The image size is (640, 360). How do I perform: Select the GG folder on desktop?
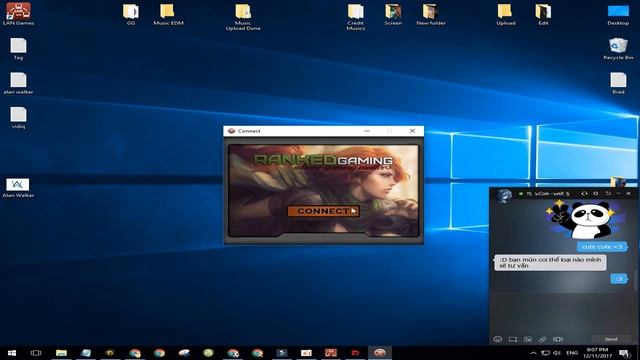click(x=131, y=14)
